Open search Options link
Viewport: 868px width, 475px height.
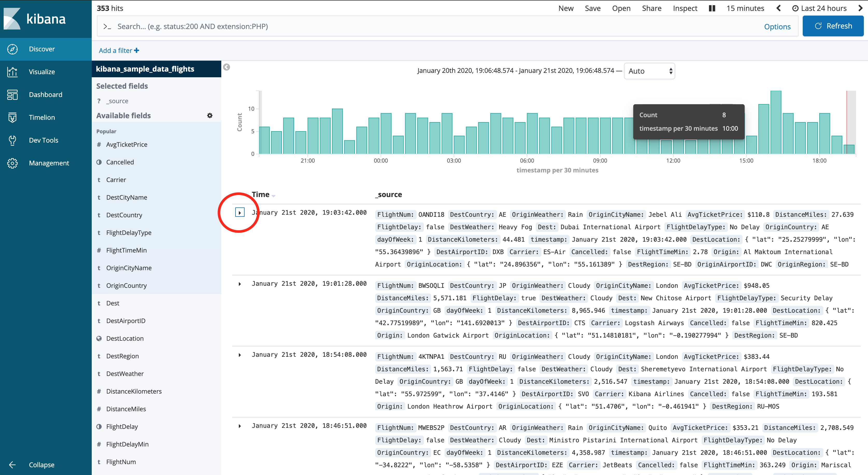(x=777, y=27)
